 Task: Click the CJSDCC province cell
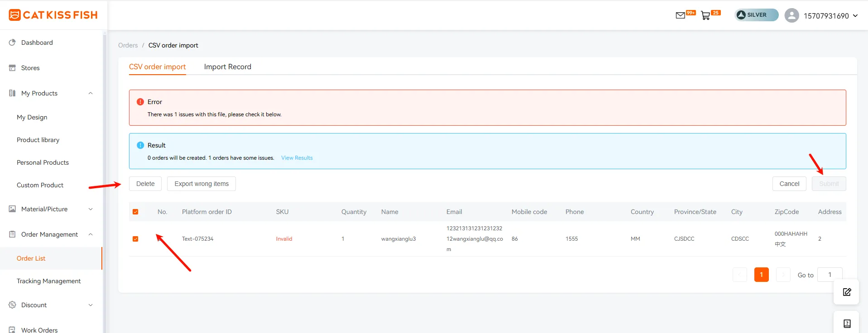click(x=684, y=239)
